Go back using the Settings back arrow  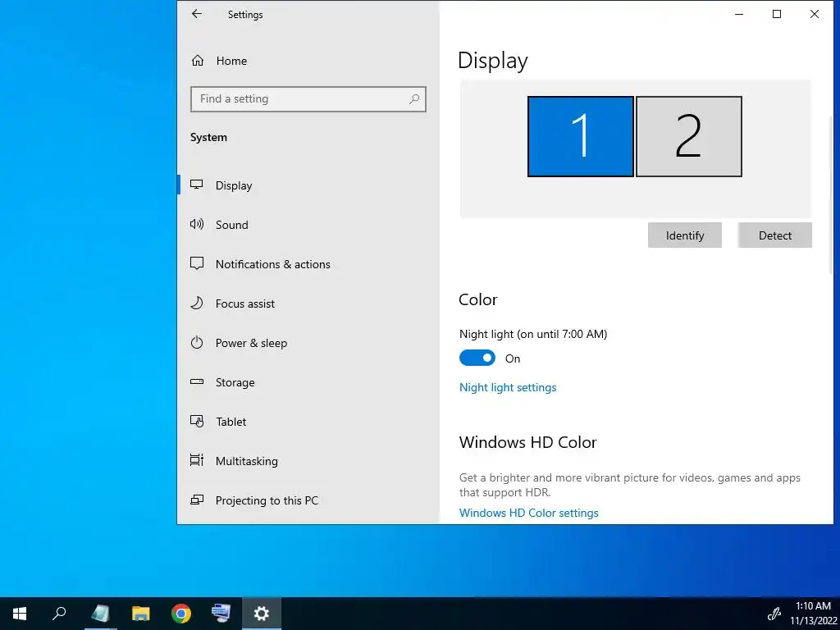[x=197, y=15]
